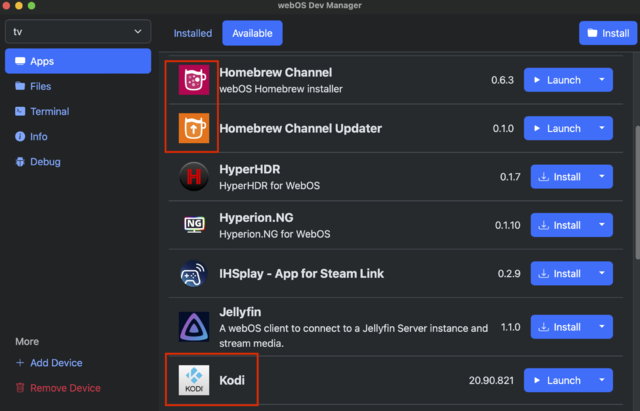Expand HyperHDR install options arrow
The height and width of the screenshot is (411, 640).
[x=602, y=177]
